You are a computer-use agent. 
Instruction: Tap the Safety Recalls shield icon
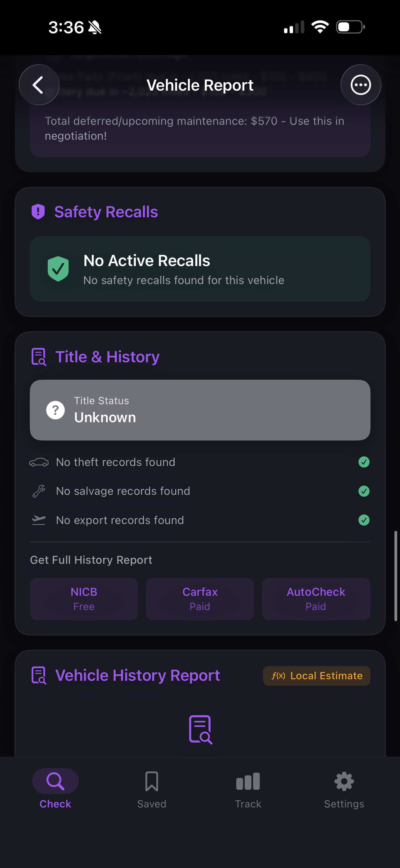point(38,212)
